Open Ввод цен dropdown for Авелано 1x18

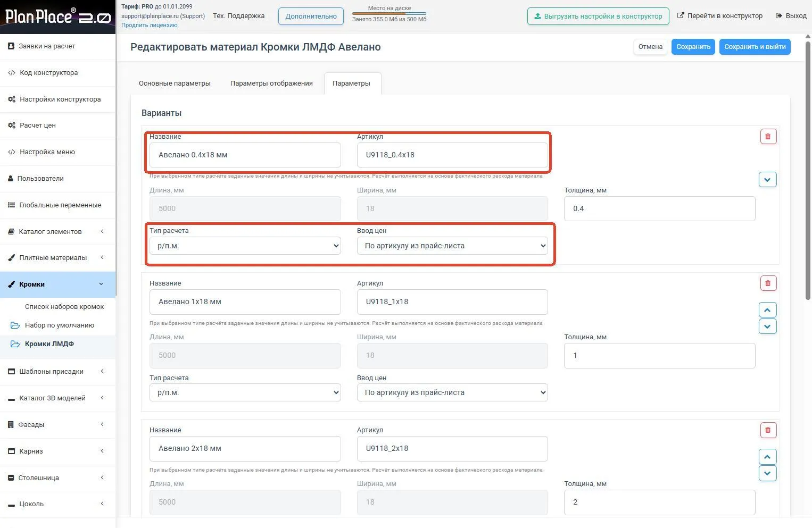pos(452,392)
